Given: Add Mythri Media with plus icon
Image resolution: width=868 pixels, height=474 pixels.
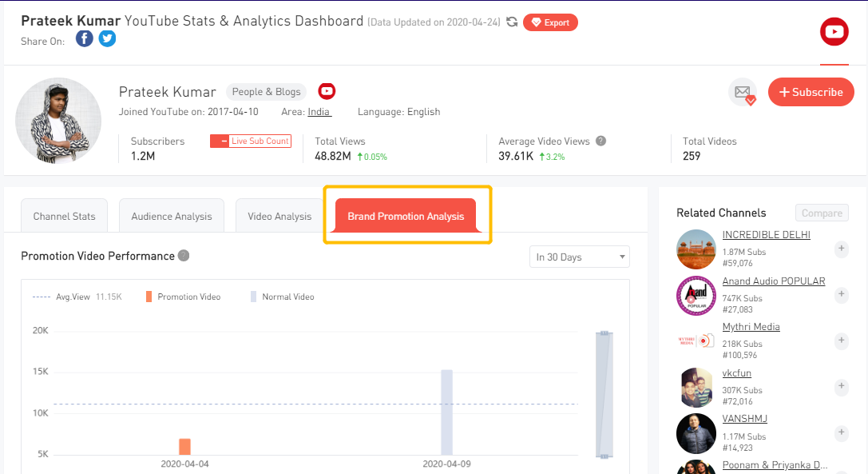Looking at the screenshot, I should [842, 341].
